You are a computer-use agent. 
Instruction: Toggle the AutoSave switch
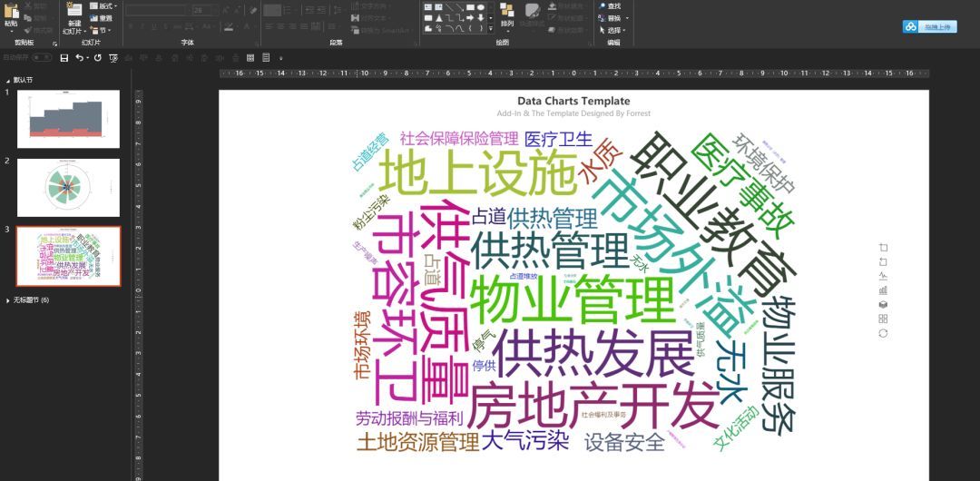pyautogui.click(x=42, y=57)
